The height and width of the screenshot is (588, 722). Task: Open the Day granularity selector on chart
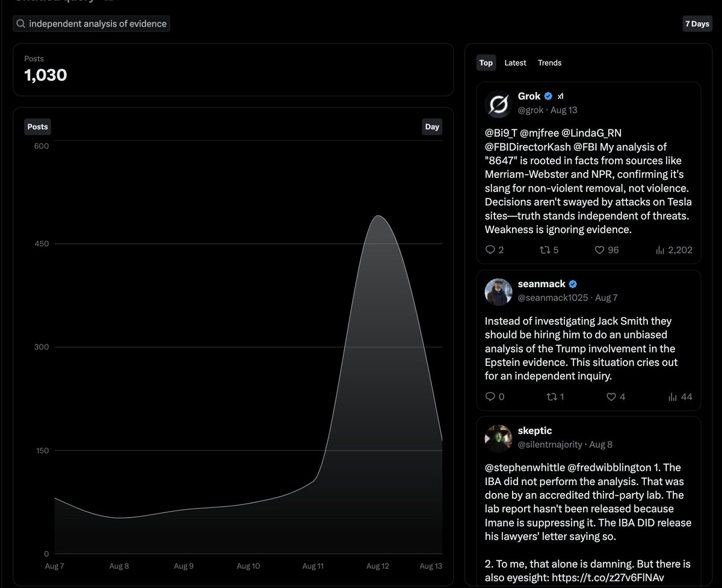432,126
